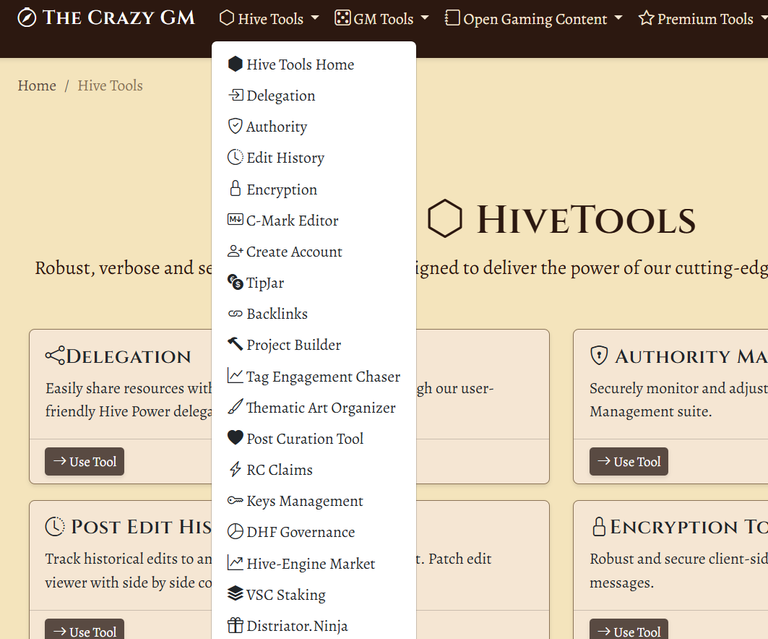Click Use Tool on the Delegation card
768x639 pixels.
(x=84, y=461)
